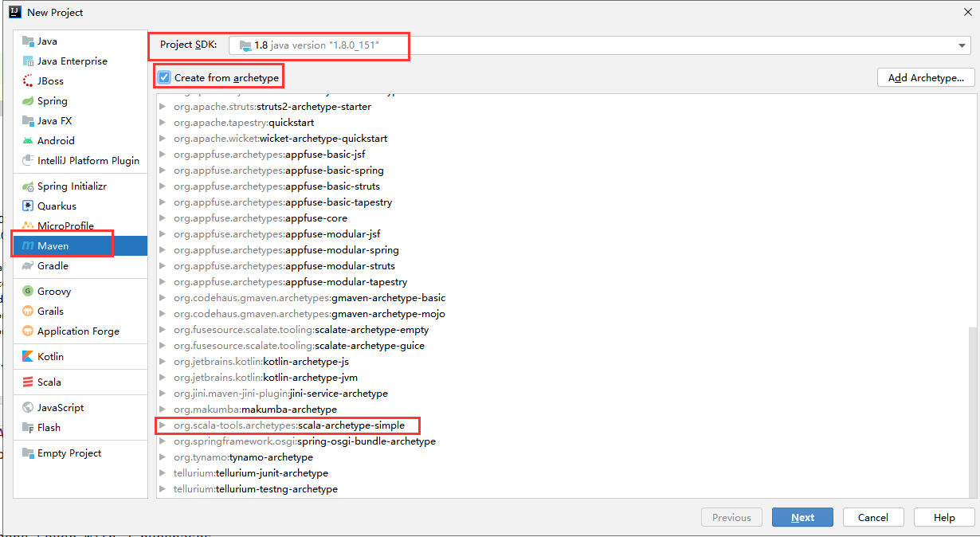The height and width of the screenshot is (537, 980).
Task: Select scalate-archetype-guice row
Action: (562, 346)
